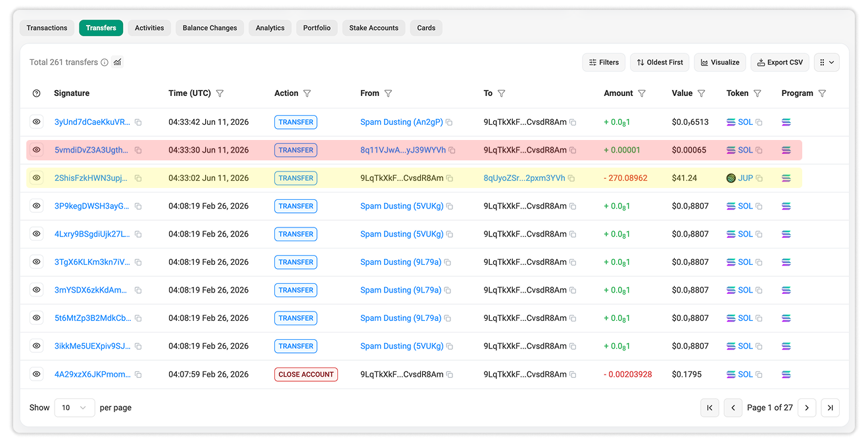Image resolution: width=868 pixels, height=443 pixels.
Task: Click the Solana program icon in the JUP row
Action: pyautogui.click(x=786, y=178)
